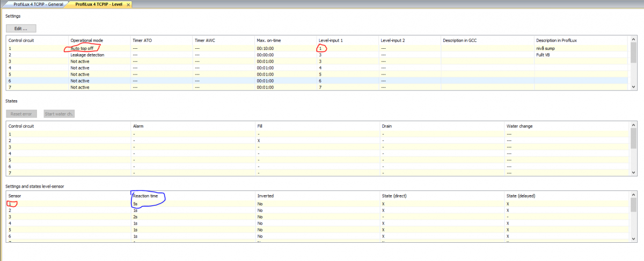Click the 00:10:00 max on-time cell

pos(265,48)
